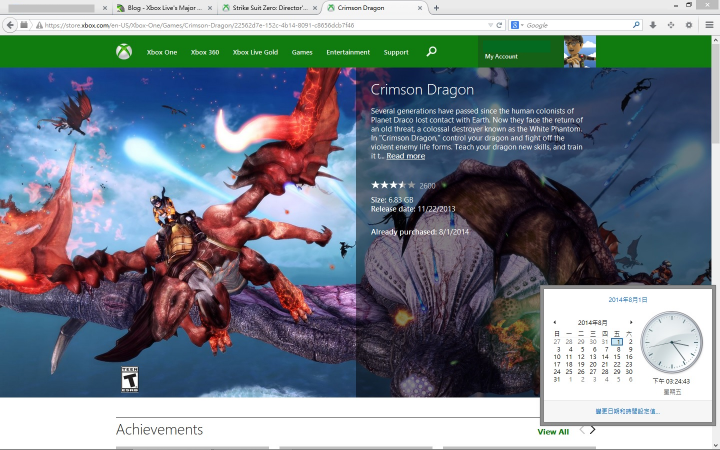Open the browser downloads arrow icon
Screen dimensions: 720x450
click(652, 25)
